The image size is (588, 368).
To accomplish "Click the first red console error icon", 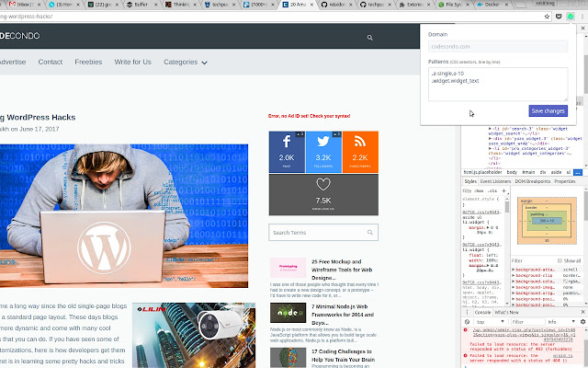I will pos(466,329).
